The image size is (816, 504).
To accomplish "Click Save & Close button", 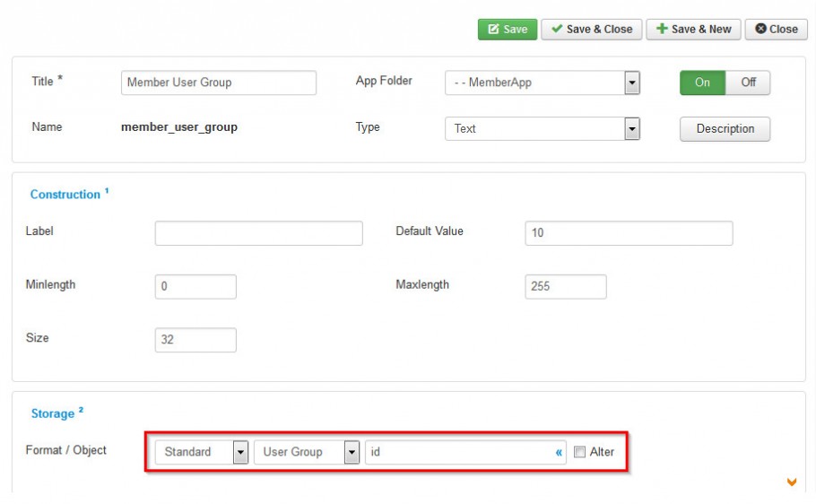I will pyautogui.click(x=592, y=30).
